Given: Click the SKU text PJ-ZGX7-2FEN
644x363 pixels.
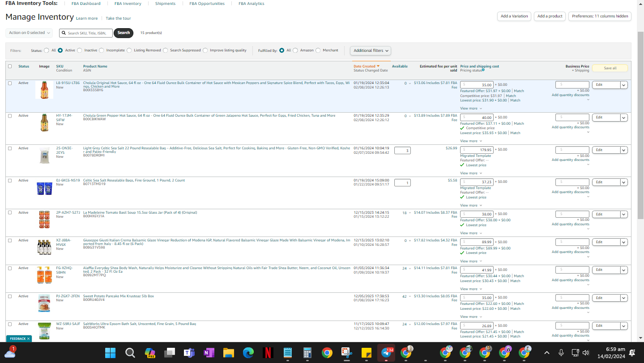Looking at the screenshot, I should [x=68, y=296].
